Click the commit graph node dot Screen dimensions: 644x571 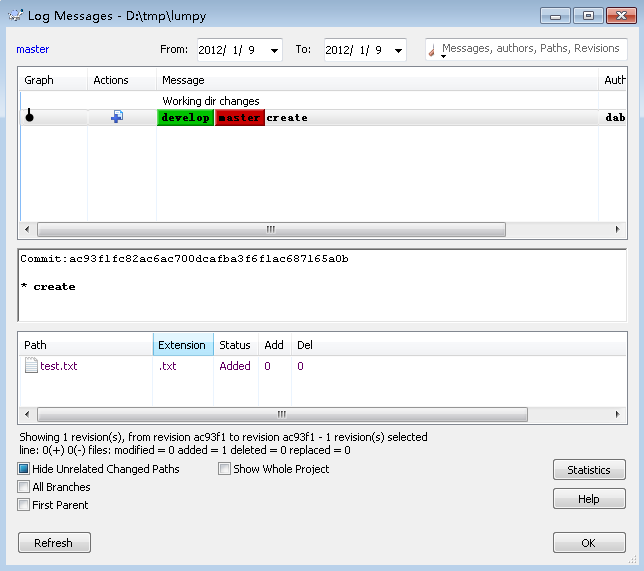(x=29, y=117)
